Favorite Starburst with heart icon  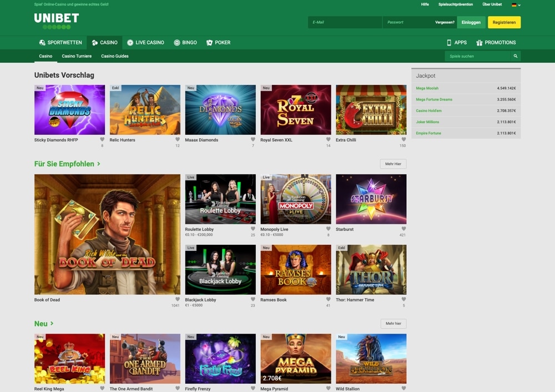(403, 229)
